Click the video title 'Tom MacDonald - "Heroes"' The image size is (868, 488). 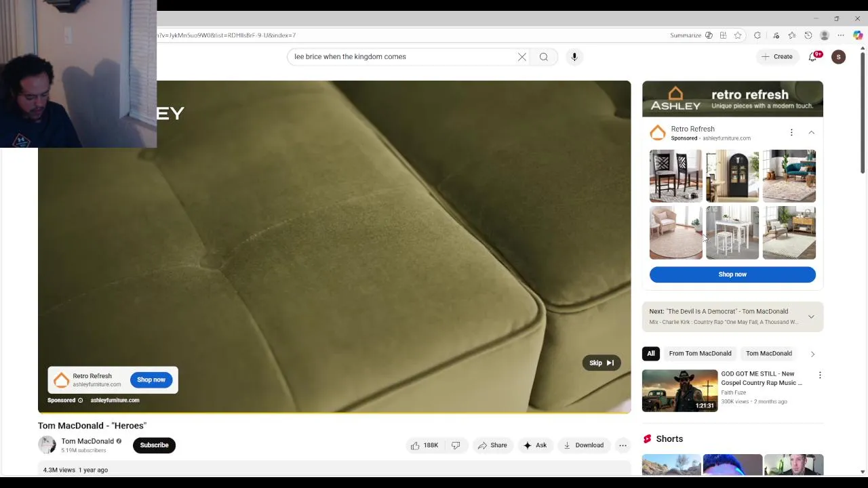(x=92, y=426)
